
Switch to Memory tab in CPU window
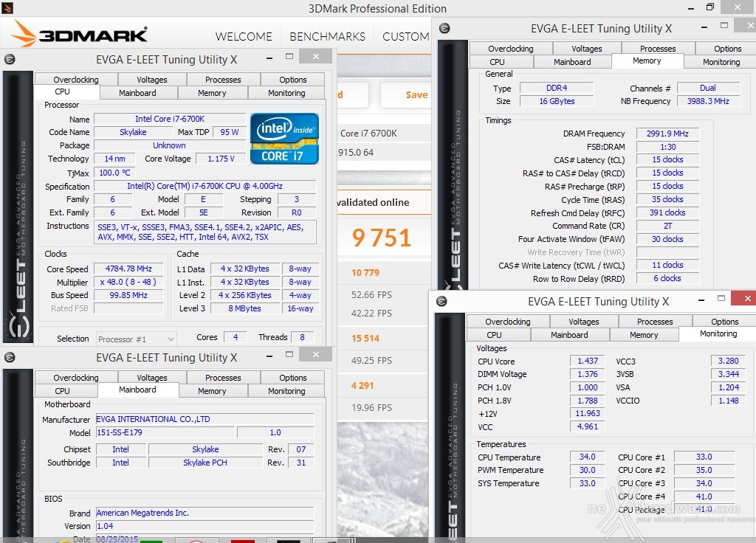click(212, 93)
